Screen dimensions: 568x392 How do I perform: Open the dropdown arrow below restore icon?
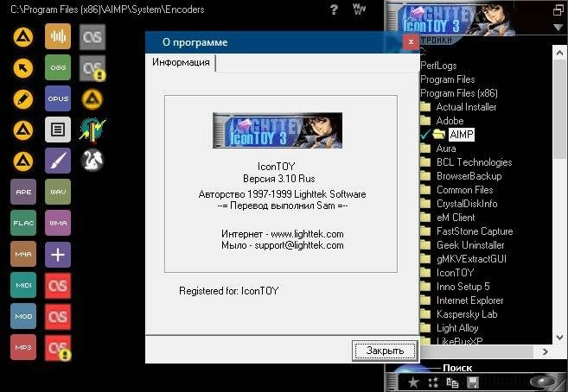click(x=558, y=28)
